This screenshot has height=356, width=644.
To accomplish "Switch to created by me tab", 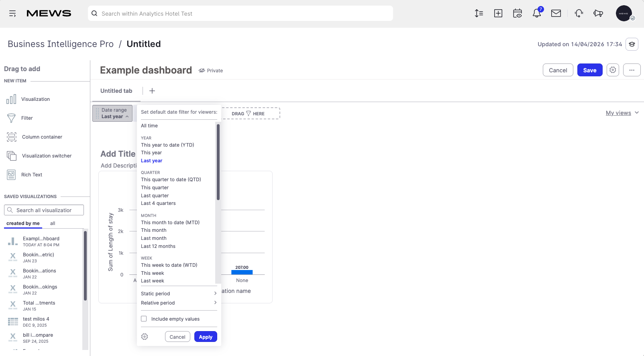I will 23,223.
